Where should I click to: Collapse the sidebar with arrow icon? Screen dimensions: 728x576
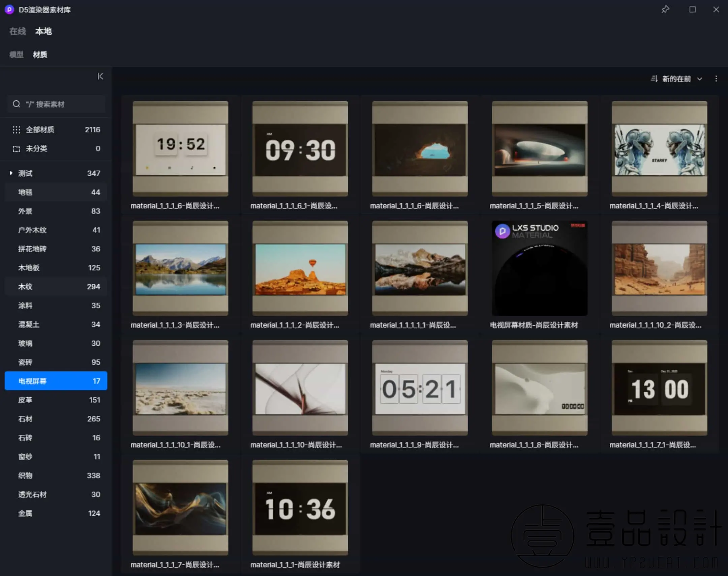tap(100, 76)
